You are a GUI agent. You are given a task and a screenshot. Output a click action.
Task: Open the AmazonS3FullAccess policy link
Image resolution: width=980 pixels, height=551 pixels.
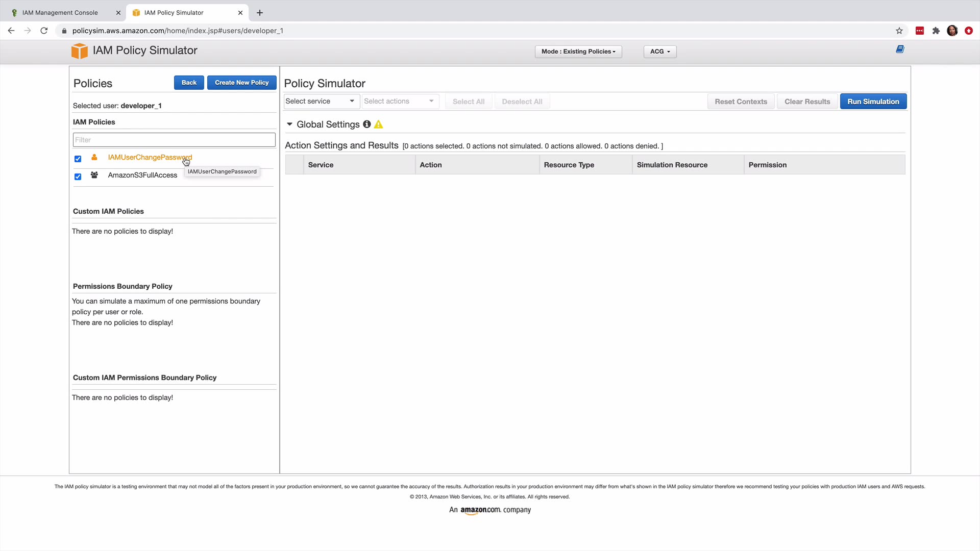click(x=142, y=175)
